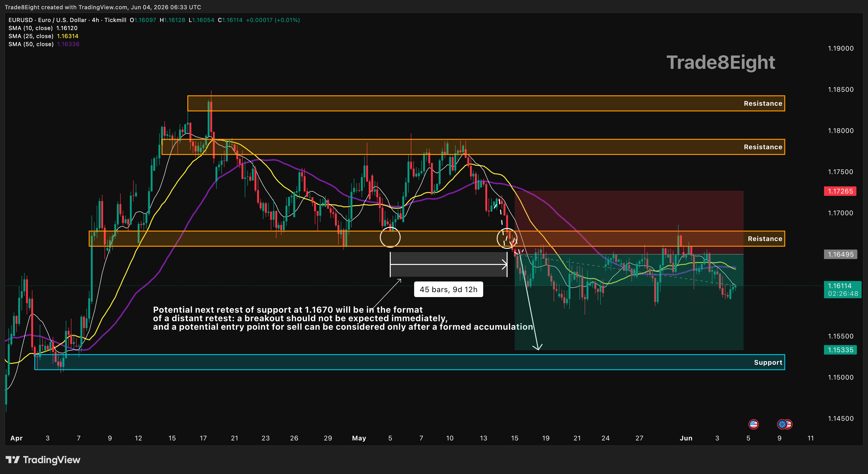Click the 1.15500 price axis value
Viewport: 868px width, 474px height.
(841, 336)
